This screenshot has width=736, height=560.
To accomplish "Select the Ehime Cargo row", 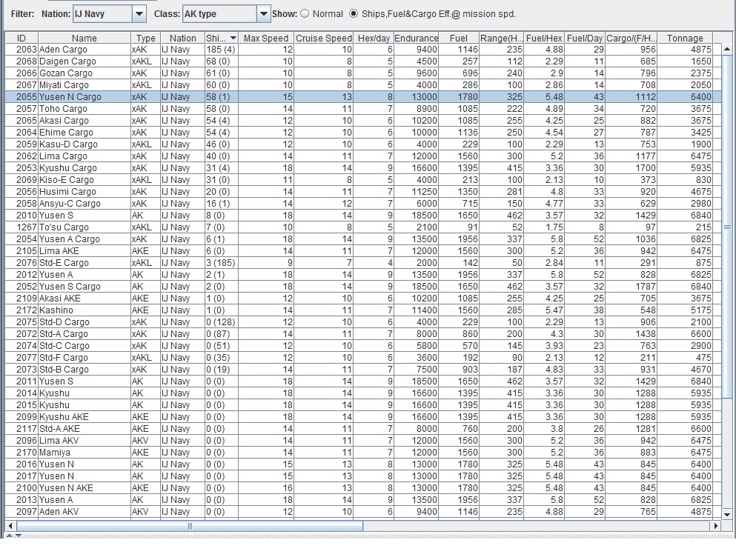I will coord(363,133).
